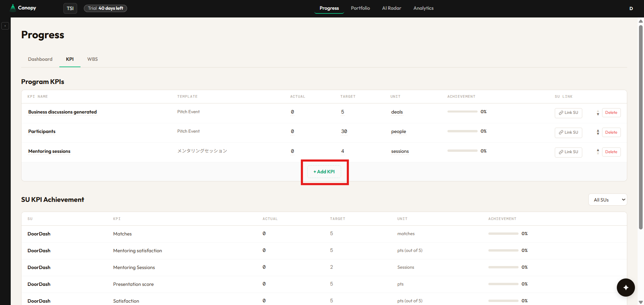The image size is (644, 305).
Task: Add a new program KPI
Action: coord(324,172)
